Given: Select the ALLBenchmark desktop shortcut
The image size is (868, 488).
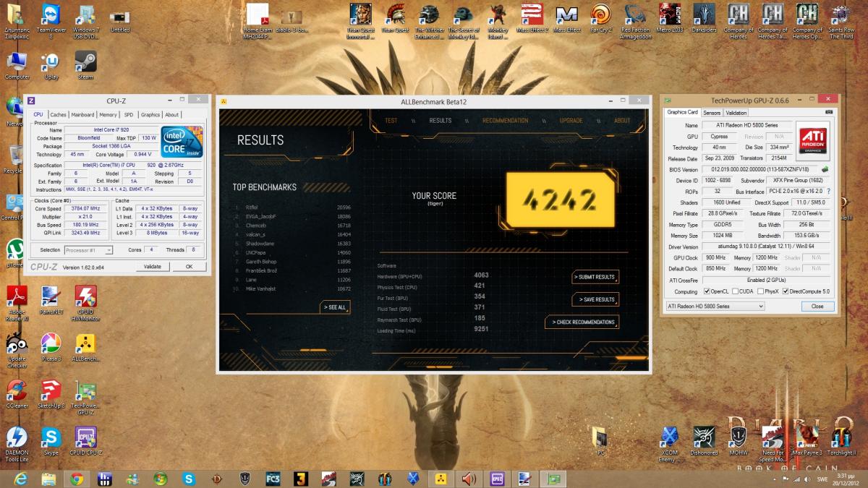Looking at the screenshot, I should click(85, 347).
